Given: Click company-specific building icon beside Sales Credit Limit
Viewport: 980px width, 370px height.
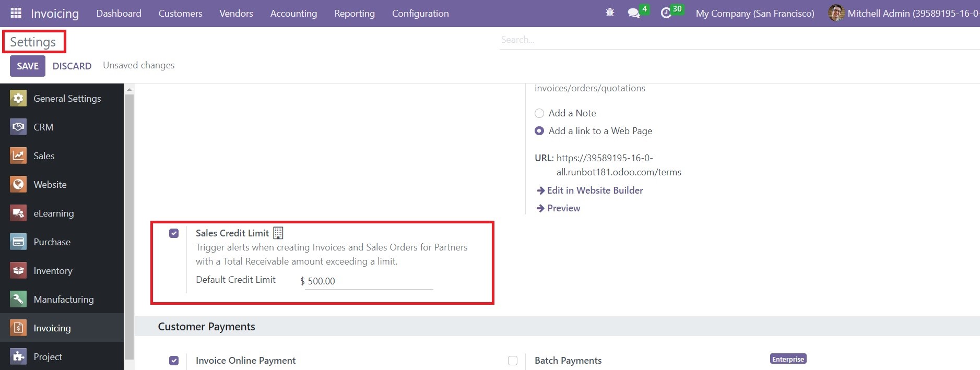Looking at the screenshot, I should point(278,233).
